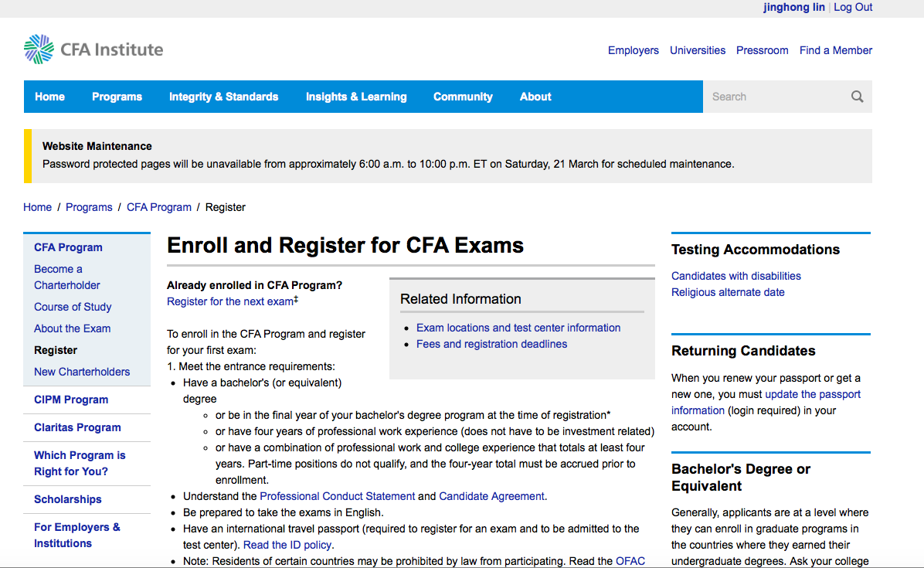
Task: Open Course of Study sidebar link
Action: (x=73, y=307)
